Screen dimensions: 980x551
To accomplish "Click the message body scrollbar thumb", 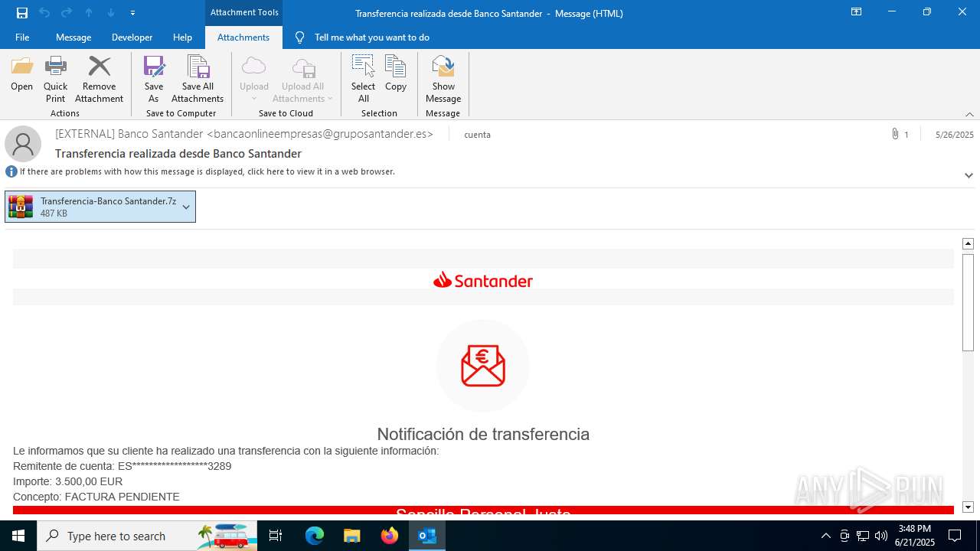I will (x=968, y=302).
